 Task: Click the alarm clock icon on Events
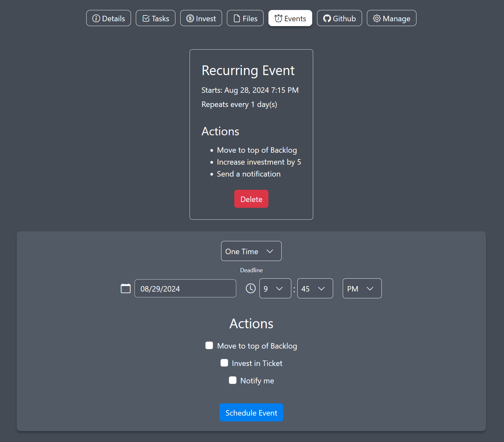pos(278,18)
